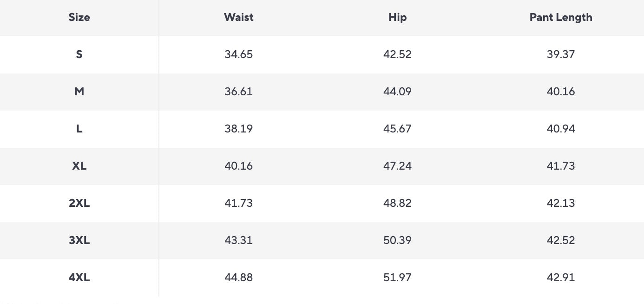644x304 pixels.
Task: Click waist value 44.88 for 4XL
Action: (238, 278)
